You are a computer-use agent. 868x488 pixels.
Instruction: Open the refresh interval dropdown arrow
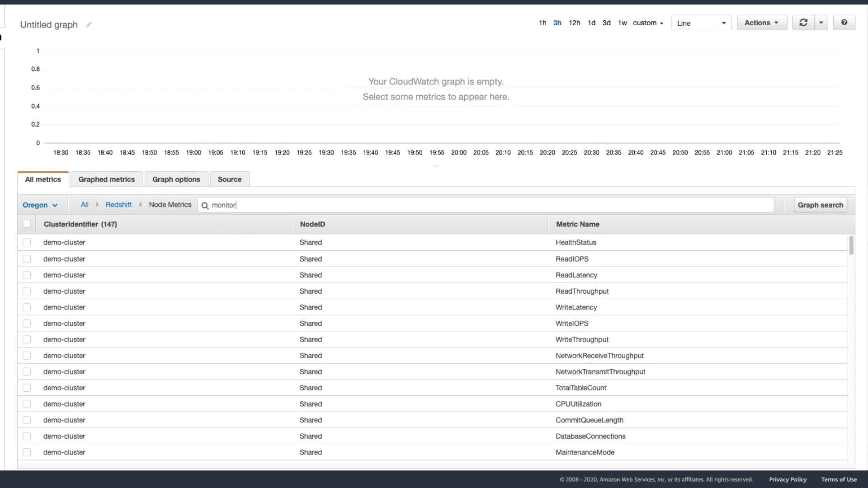821,23
